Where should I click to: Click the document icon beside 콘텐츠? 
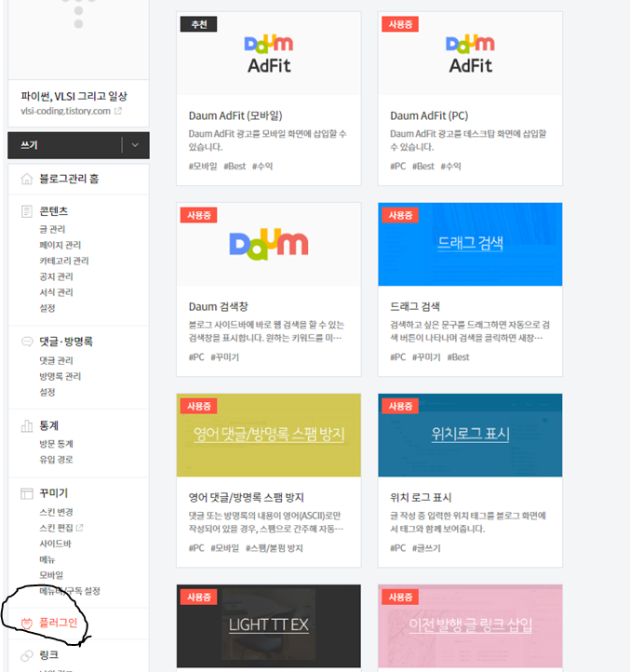(x=27, y=211)
